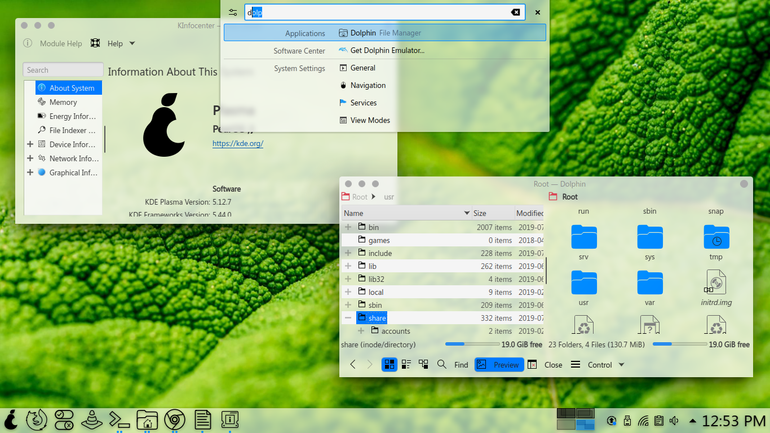770x433 pixels.
Task: Launch Dolphin File Manager result
Action: (385, 33)
